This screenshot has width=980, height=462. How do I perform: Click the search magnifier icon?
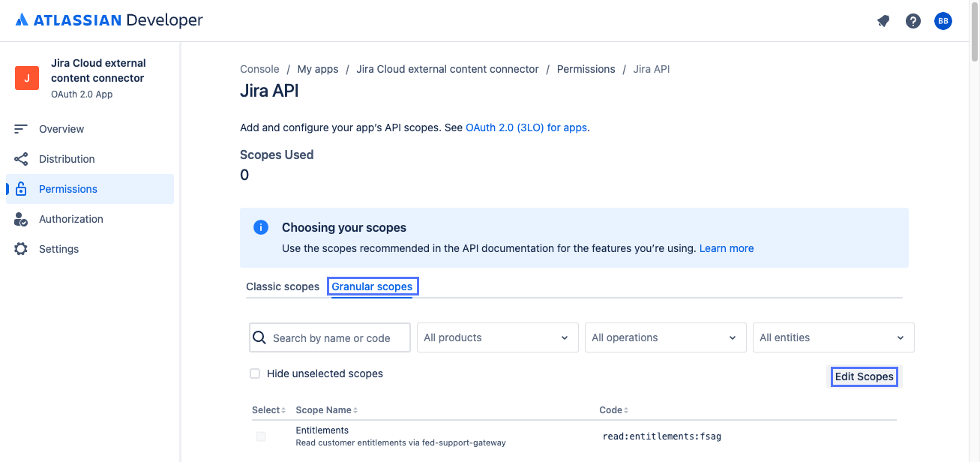[x=259, y=337]
